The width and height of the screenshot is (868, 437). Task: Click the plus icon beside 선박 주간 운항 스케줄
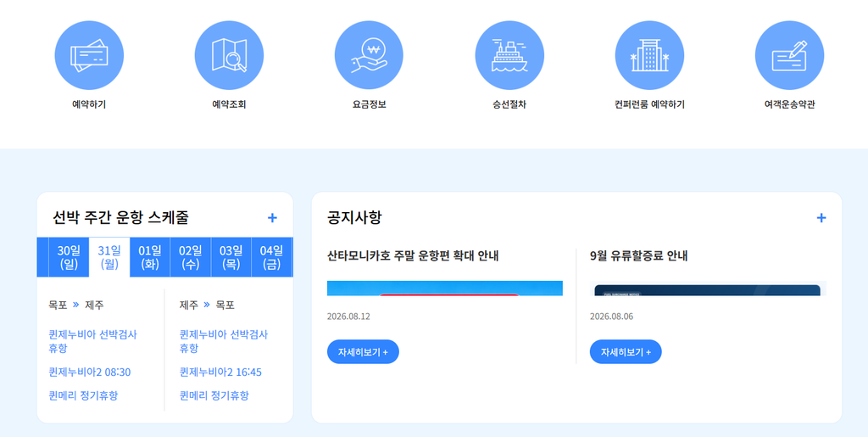(x=272, y=218)
